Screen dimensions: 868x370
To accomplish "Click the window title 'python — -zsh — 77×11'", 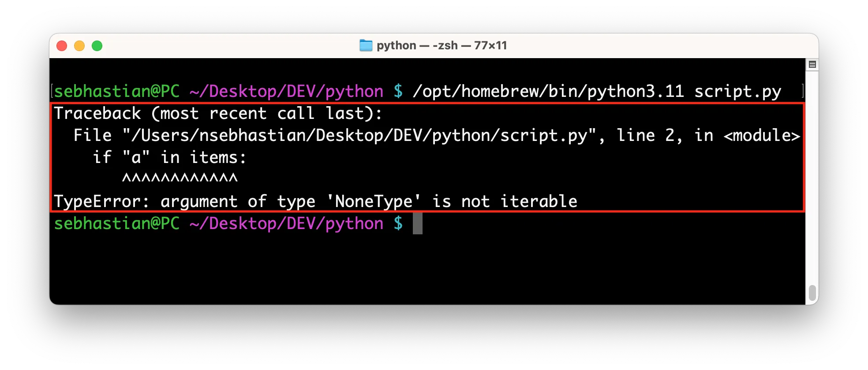I will (441, 45).
